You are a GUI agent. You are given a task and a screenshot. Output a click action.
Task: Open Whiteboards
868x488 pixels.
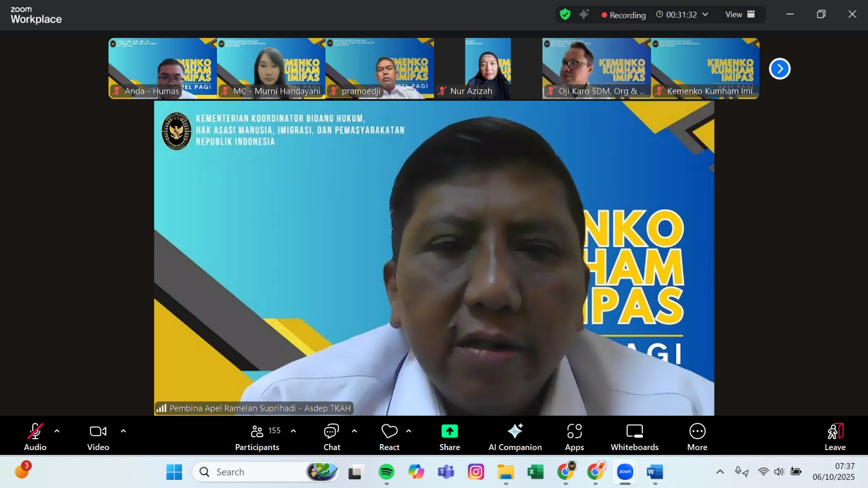pos(634,436)
